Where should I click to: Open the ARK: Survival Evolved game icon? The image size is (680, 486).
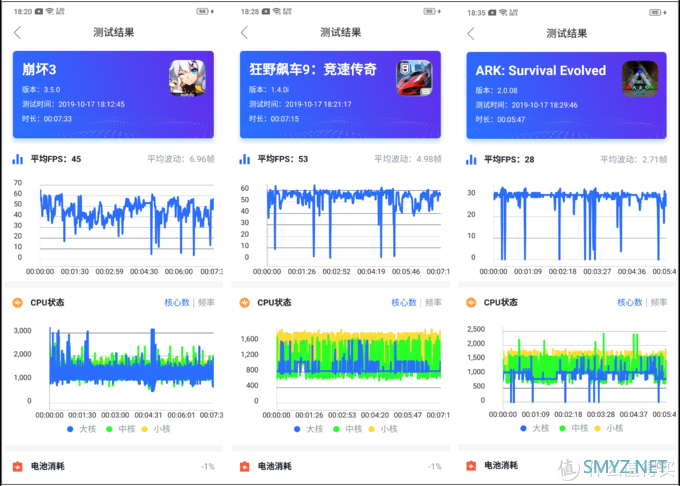coord(640,79)
